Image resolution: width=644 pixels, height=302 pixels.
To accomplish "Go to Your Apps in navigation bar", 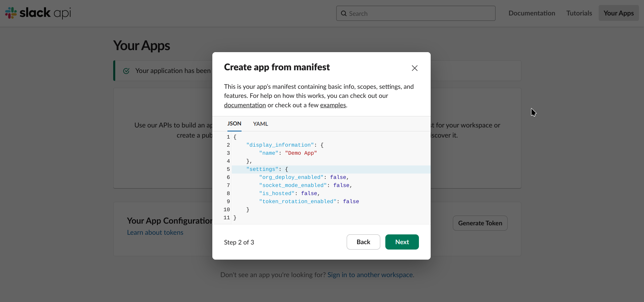I will [618, 13].
